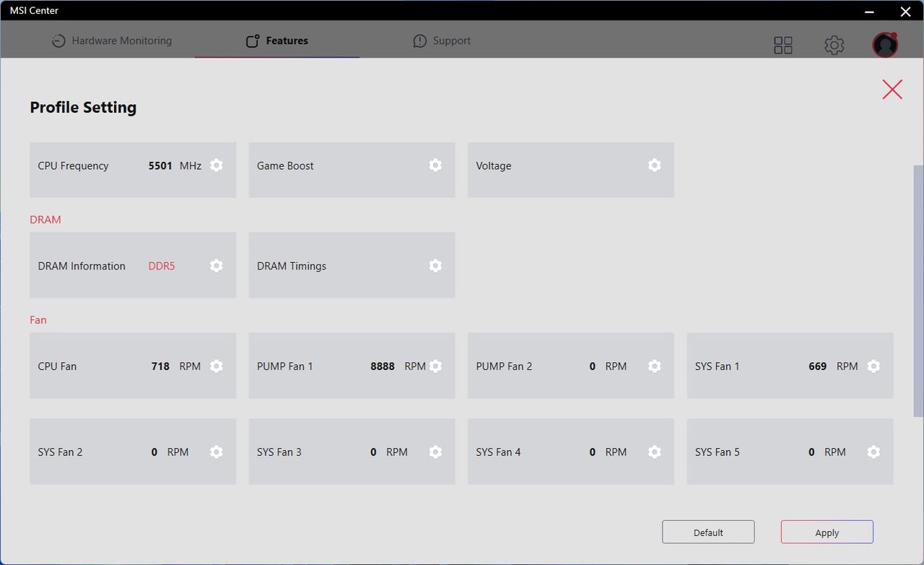
Task: Click the DRAM Timings label
Action: point(292,266)
